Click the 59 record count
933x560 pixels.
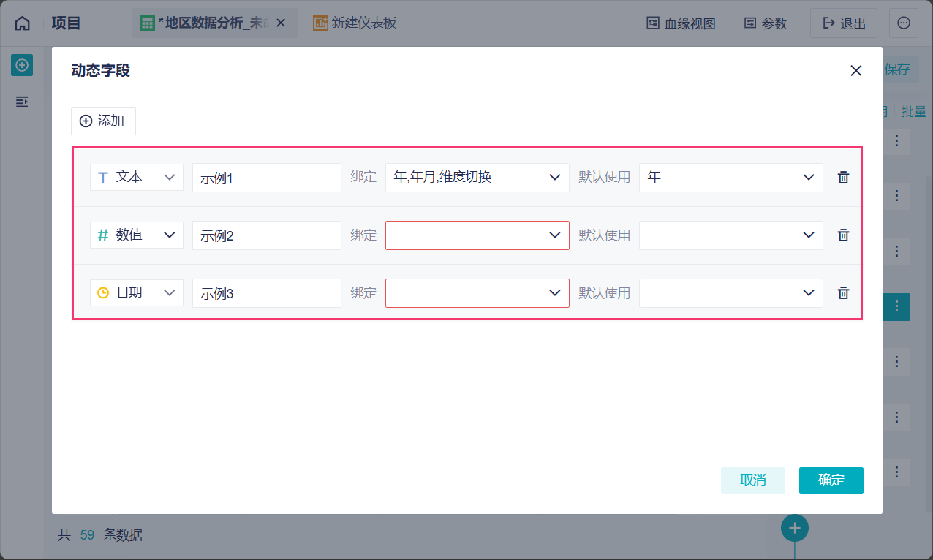(x=87, y=535)
